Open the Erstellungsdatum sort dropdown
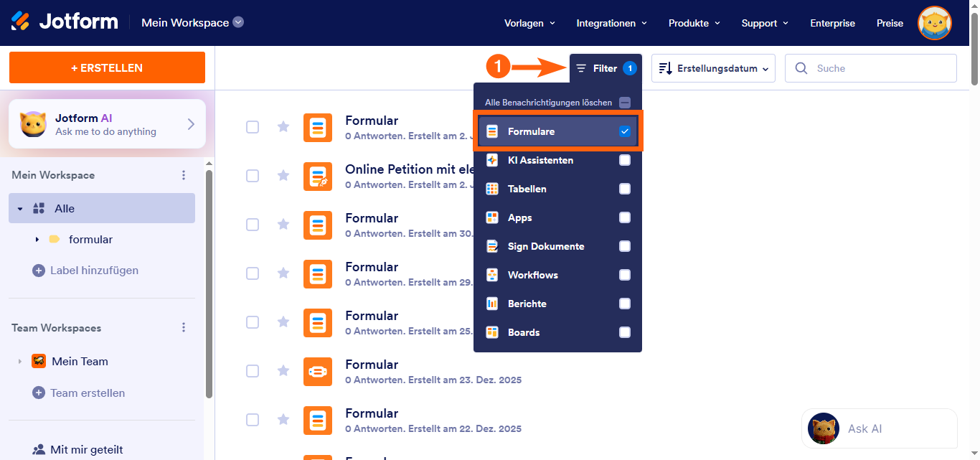The width and height of the screenshot is (980, 460). point(713,68)
